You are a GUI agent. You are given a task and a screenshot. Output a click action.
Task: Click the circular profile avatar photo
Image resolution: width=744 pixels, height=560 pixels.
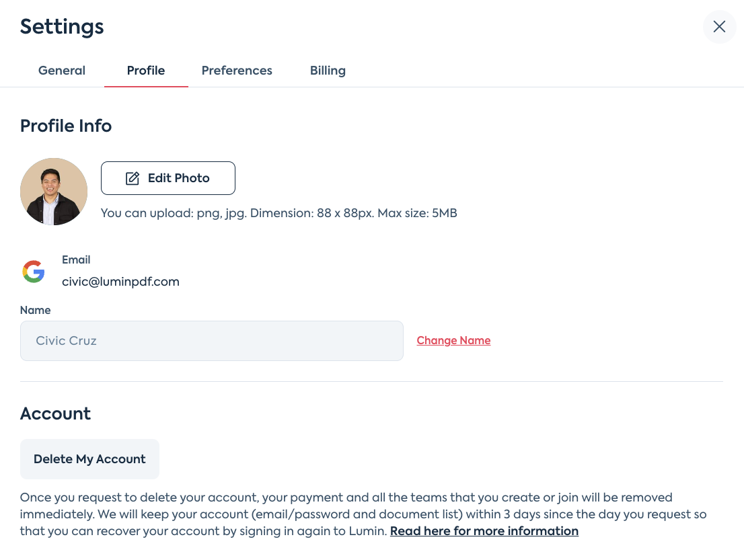54,192
